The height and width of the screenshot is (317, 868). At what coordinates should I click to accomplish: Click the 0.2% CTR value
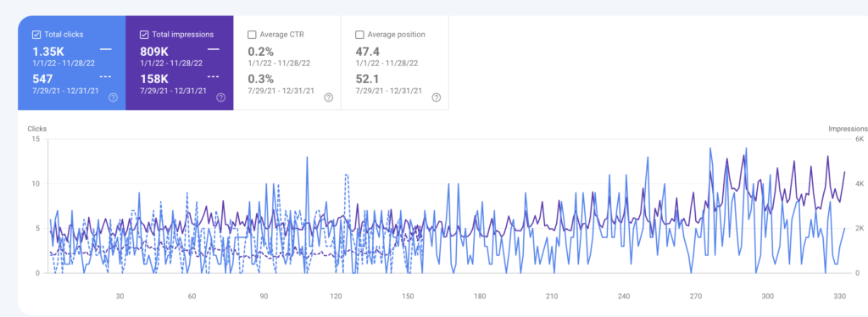pyautogui.click(x=261, y=52)
